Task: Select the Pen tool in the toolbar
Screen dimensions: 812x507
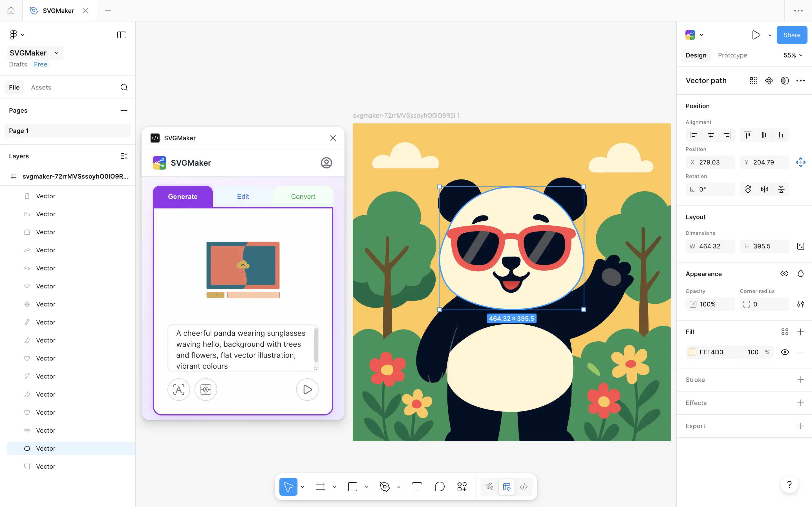Action: coord(385,486)
